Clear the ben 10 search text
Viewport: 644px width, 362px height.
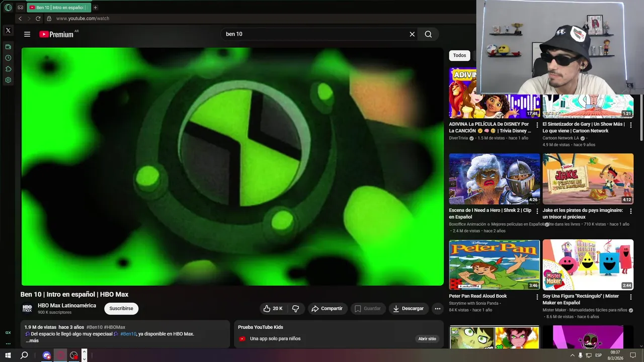412,34
